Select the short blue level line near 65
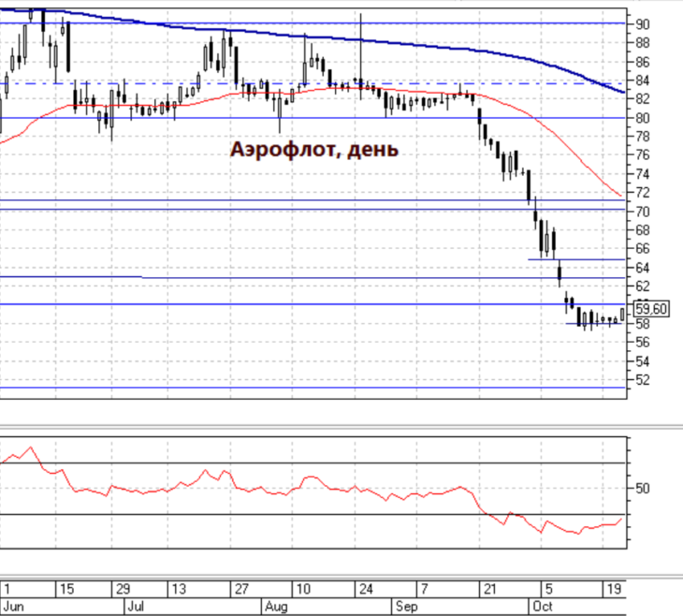Screen dimensions: 683x616 [x=576, y=260]
